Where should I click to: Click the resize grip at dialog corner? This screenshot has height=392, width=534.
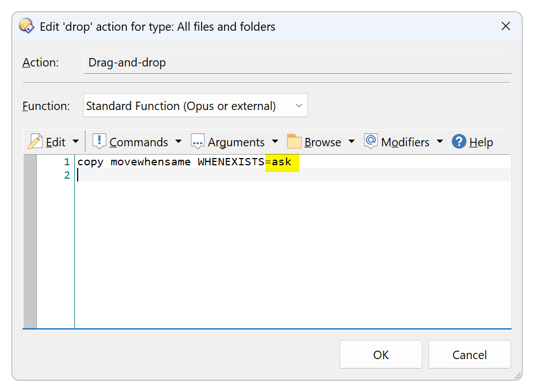pyautogui.click(x=517, y=376)
